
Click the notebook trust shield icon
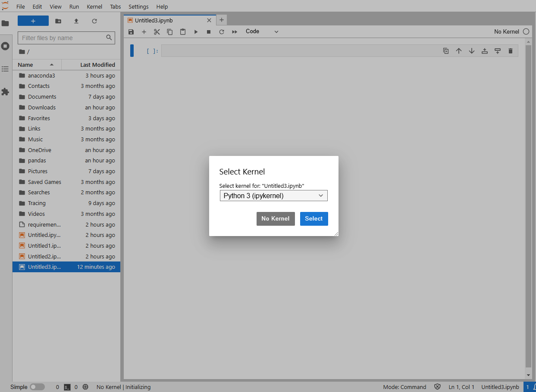pos(437,387)
